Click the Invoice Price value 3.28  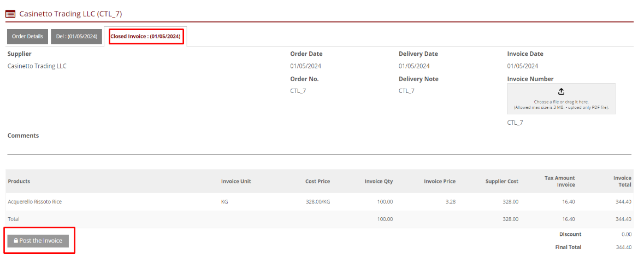(x=450, y=202)
